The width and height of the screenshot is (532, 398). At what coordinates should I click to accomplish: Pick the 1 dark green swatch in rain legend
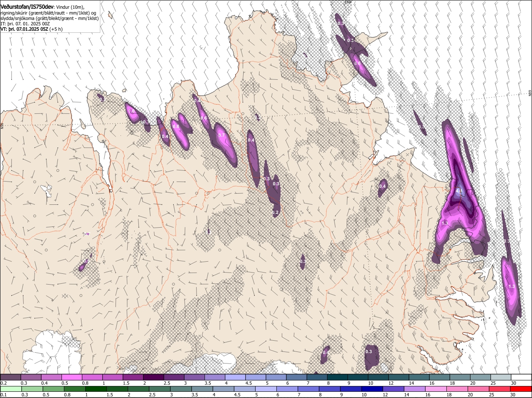[96, 389]
